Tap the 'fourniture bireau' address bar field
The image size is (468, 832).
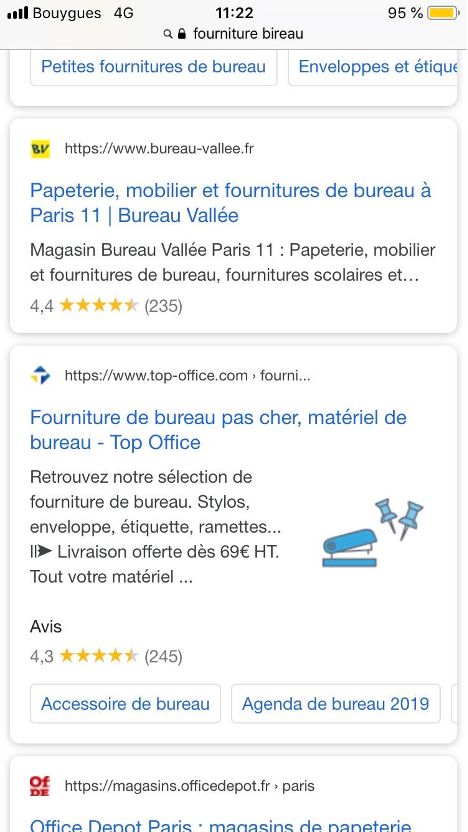(x=234, y=34)
